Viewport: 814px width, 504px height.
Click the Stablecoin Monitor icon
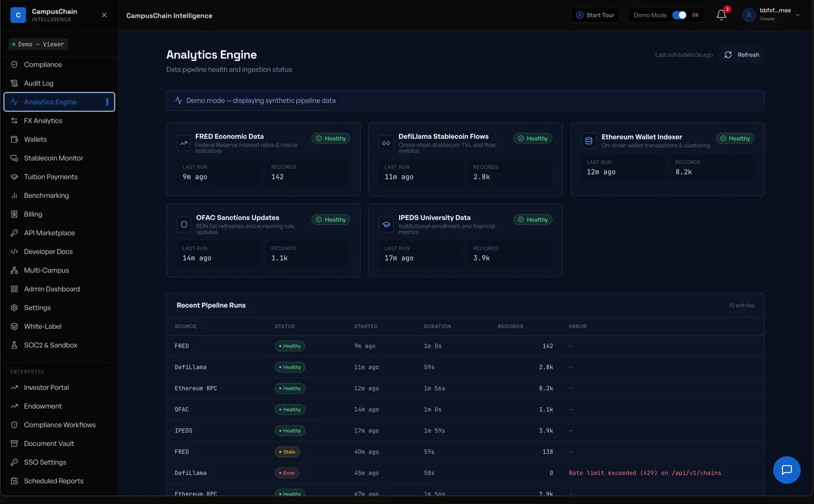[x=15, y=158]
